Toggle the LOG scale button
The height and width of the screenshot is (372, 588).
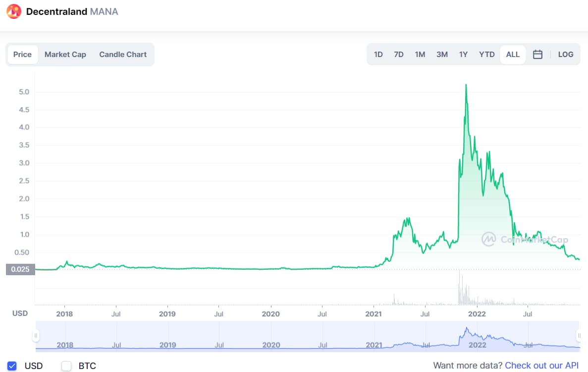(x=565, y=55)
